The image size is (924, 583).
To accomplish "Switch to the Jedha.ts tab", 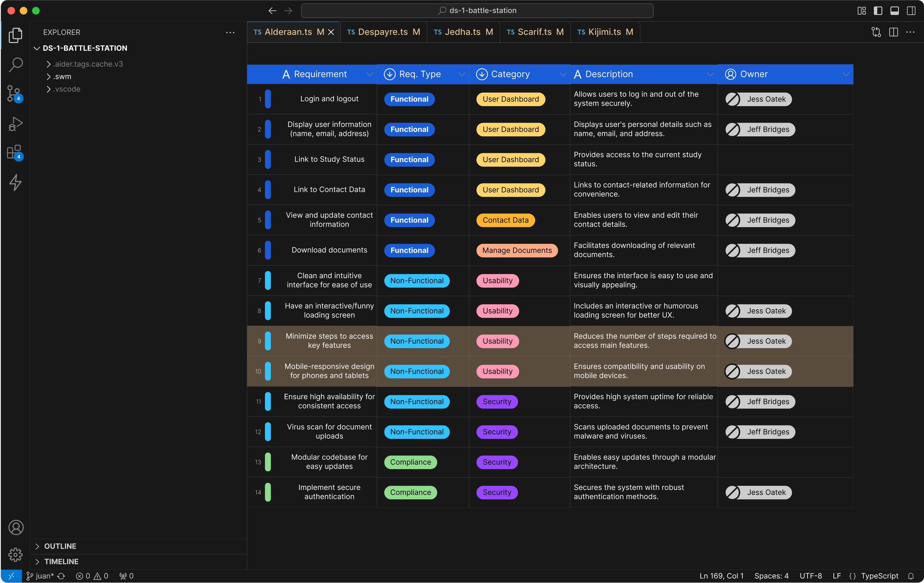I will (463, 32).
